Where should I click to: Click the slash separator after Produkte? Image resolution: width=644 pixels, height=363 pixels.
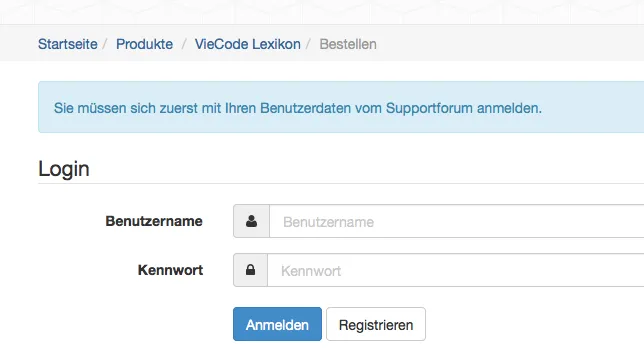tap(184, 44)
